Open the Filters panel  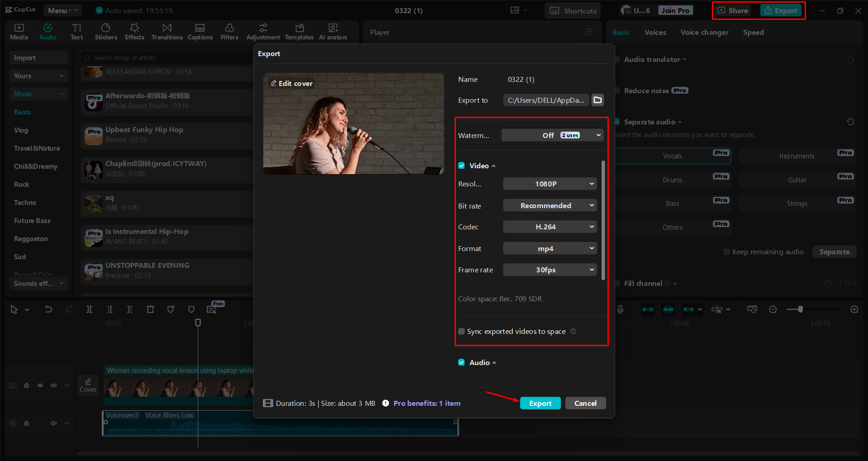tap(229, 31)
